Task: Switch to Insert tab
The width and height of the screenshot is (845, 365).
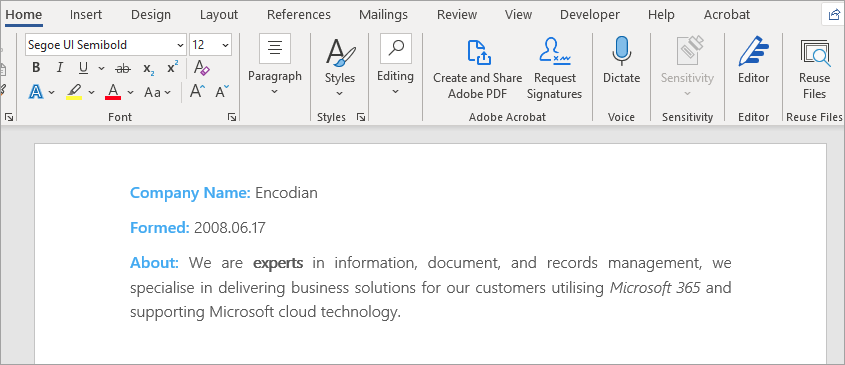Action: pos(86,15)
